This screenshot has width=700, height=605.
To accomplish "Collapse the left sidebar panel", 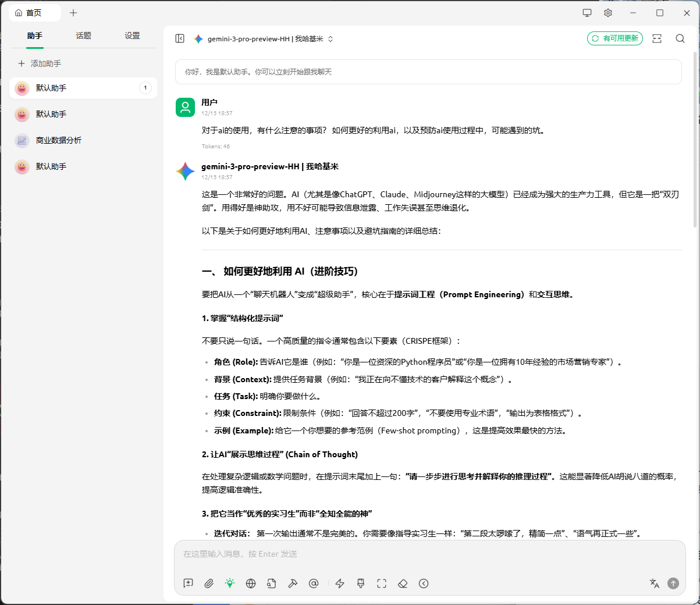I will pos(180,38).
